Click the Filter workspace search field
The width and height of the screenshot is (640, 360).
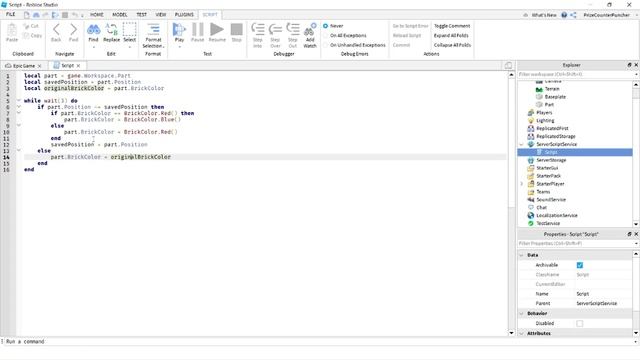click(x=576, y=75)
